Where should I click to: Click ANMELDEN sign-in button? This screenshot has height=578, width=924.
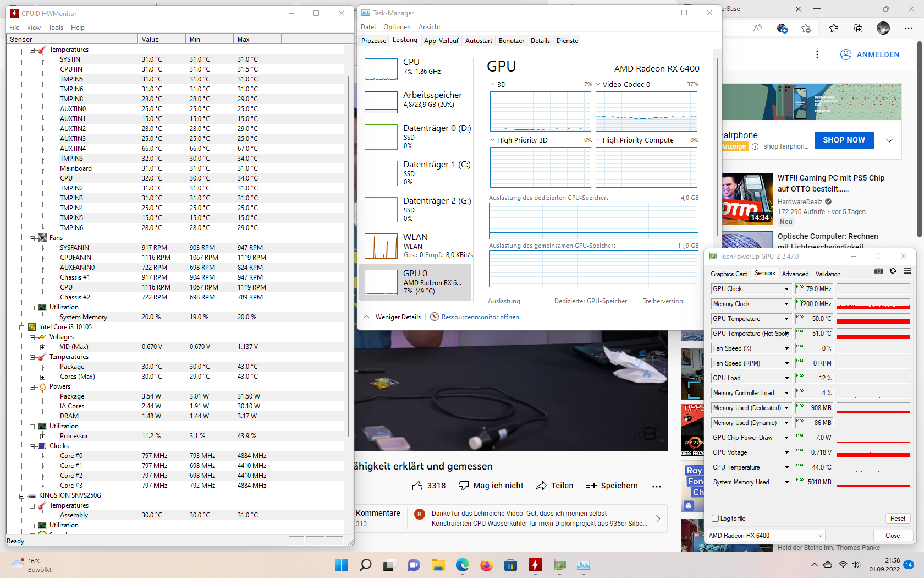point(870,54)
